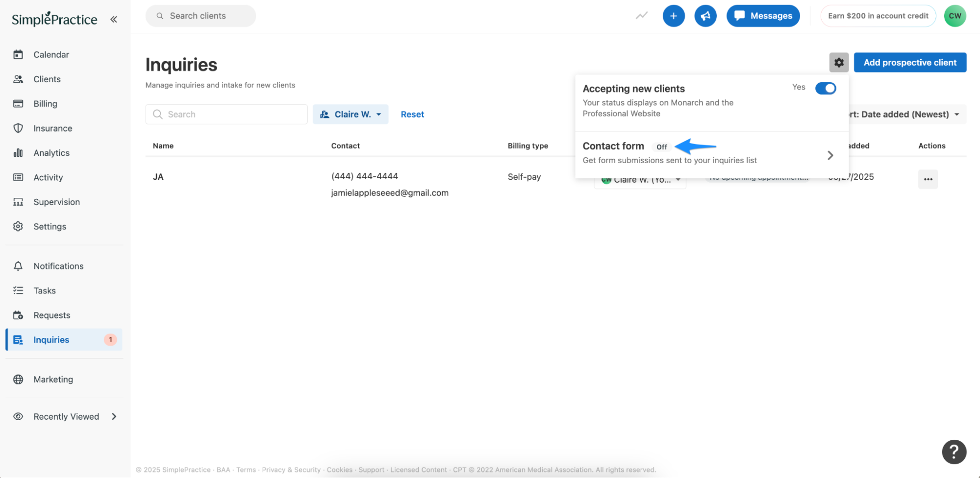Expand Contact form settings chevron
Viewport: 980px width, 478px height.
click(830, 155)
